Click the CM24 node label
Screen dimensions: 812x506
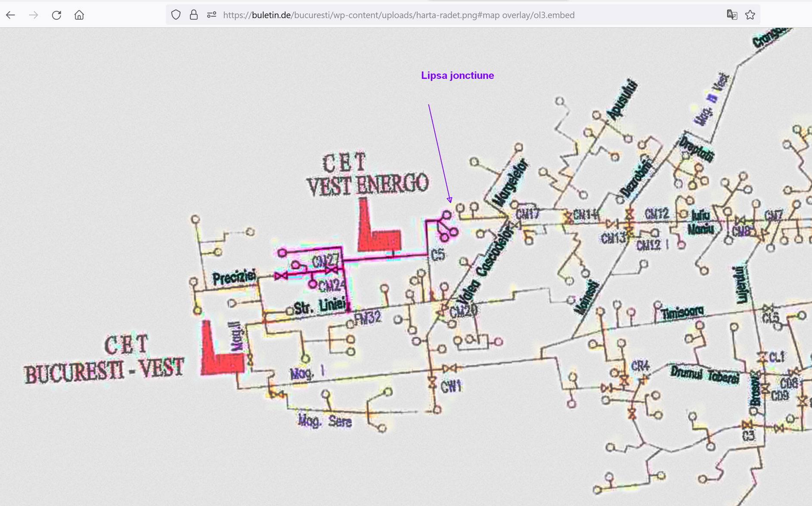(x=332, y=285)
